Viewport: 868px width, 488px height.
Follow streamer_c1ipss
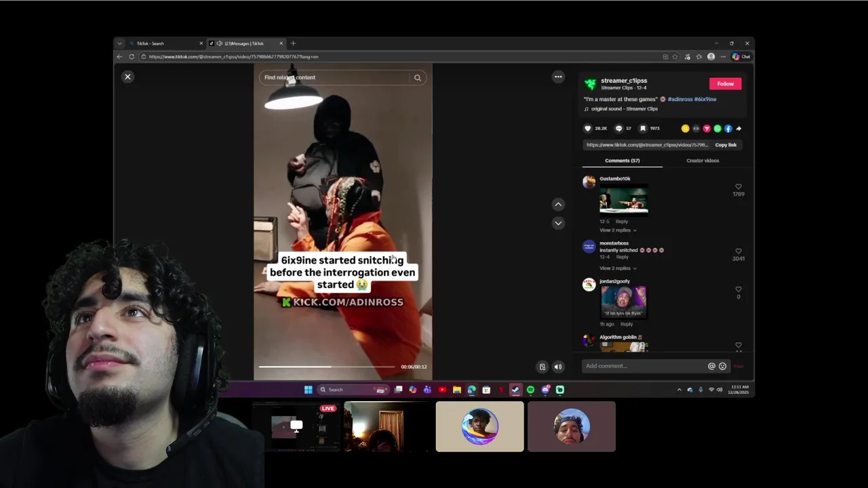click(726, 84)
